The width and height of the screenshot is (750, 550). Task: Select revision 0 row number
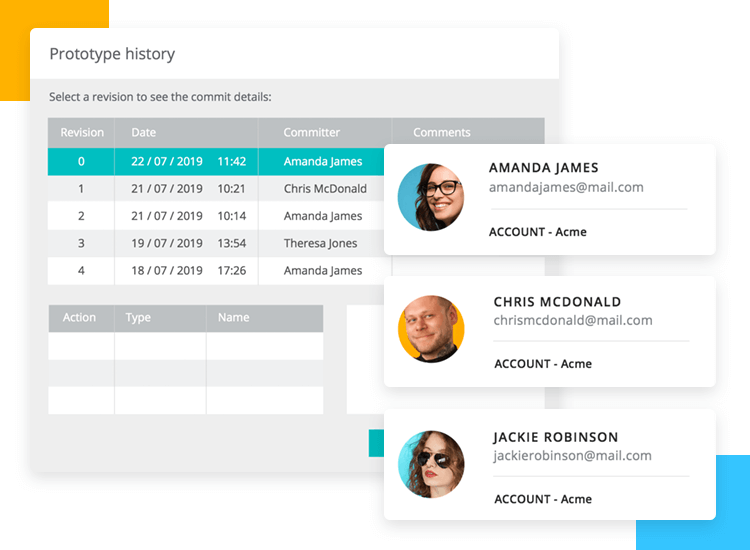pos(81,162)
